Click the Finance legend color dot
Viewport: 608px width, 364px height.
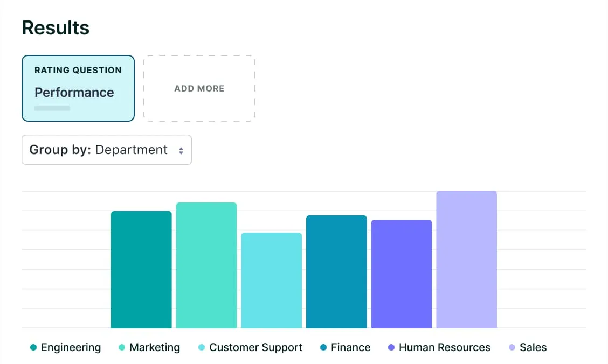point(323,348)
